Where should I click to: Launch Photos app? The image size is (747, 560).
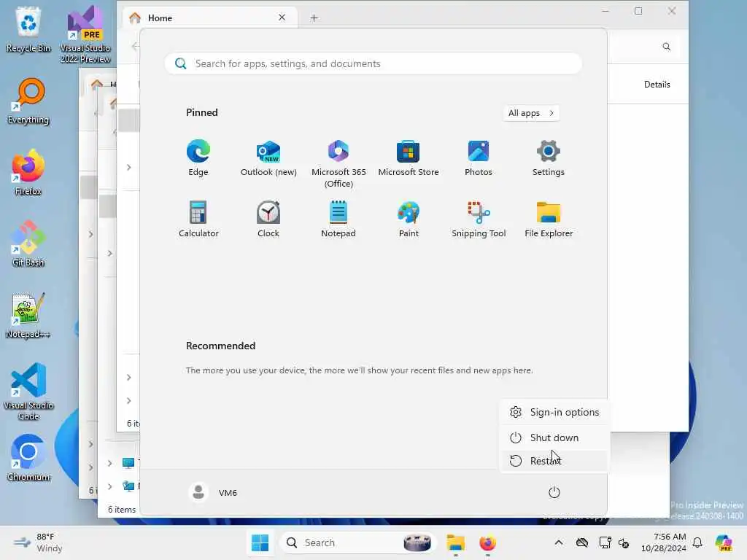point(479,157)
